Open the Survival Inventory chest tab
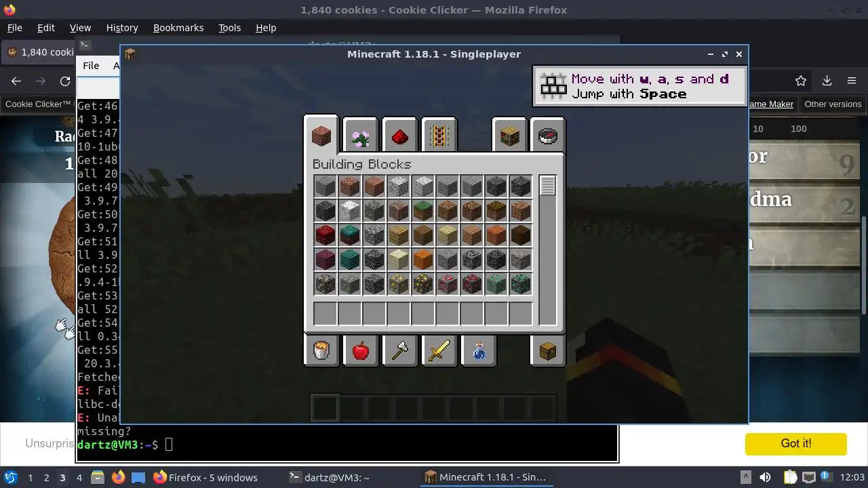The height and width of the screenshot is (488, 868). (x=548, y=350)
